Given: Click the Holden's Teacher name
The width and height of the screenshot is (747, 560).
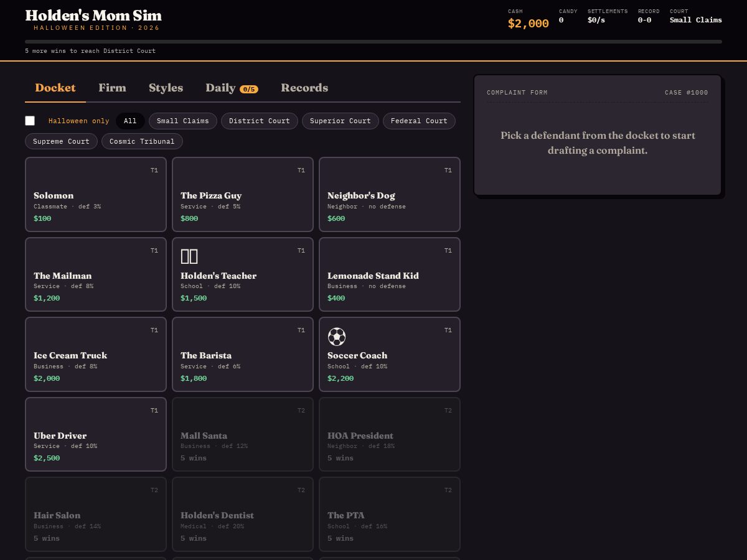Looking at the screenshot, I should [x=218, y=276].
